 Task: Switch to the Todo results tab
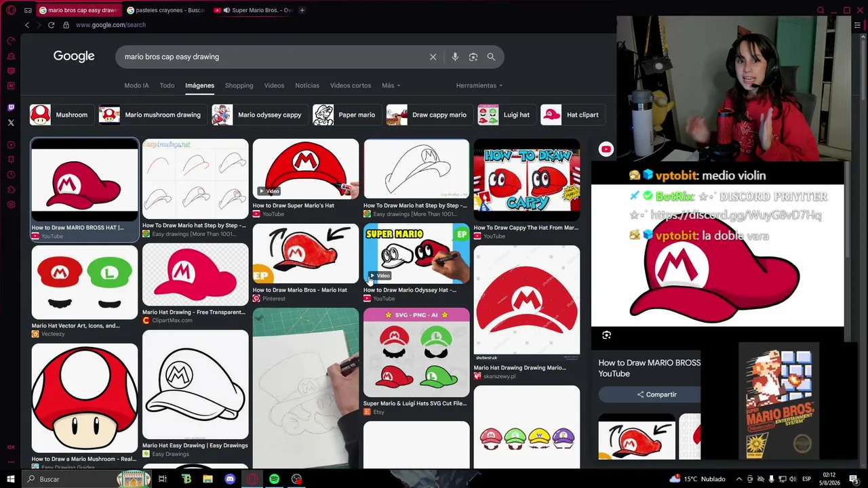(167, 85)
